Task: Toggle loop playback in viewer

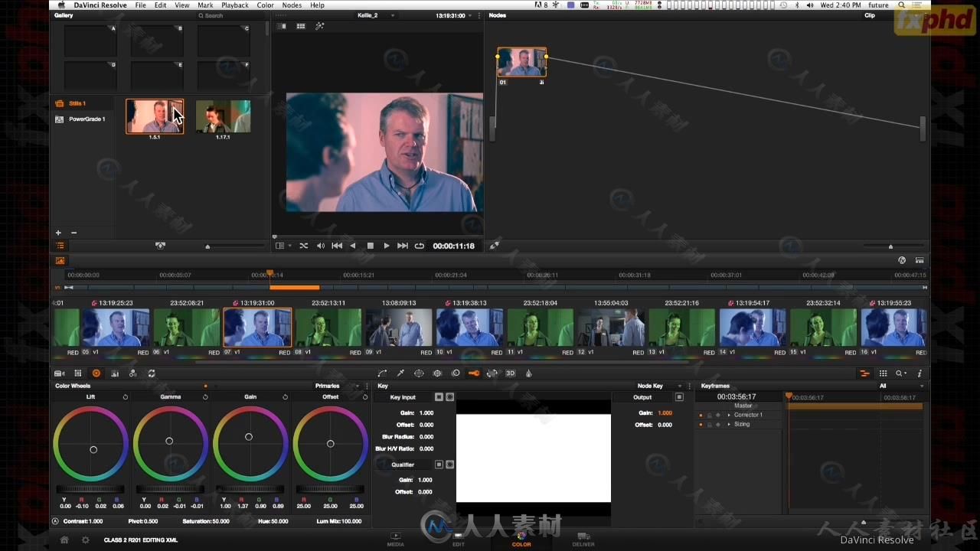Action: [x=420, y=246]
